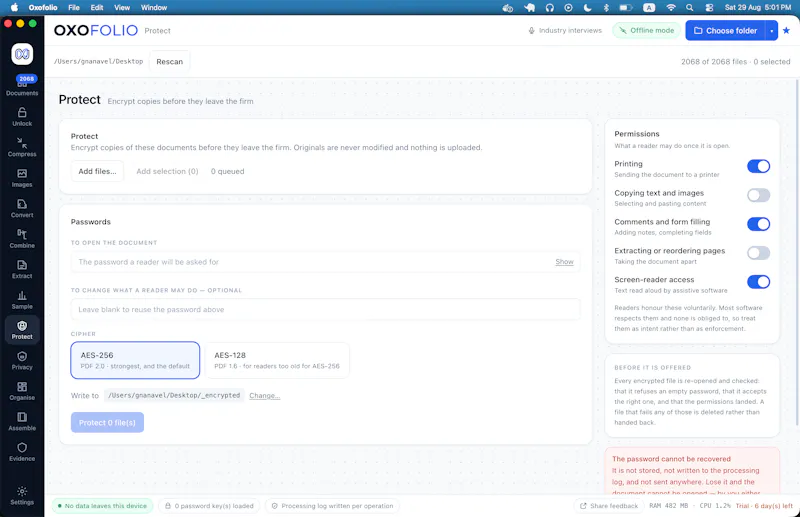Click Processing log written per operation
Viewport: 800px width, 517px height.
point(332,506)
